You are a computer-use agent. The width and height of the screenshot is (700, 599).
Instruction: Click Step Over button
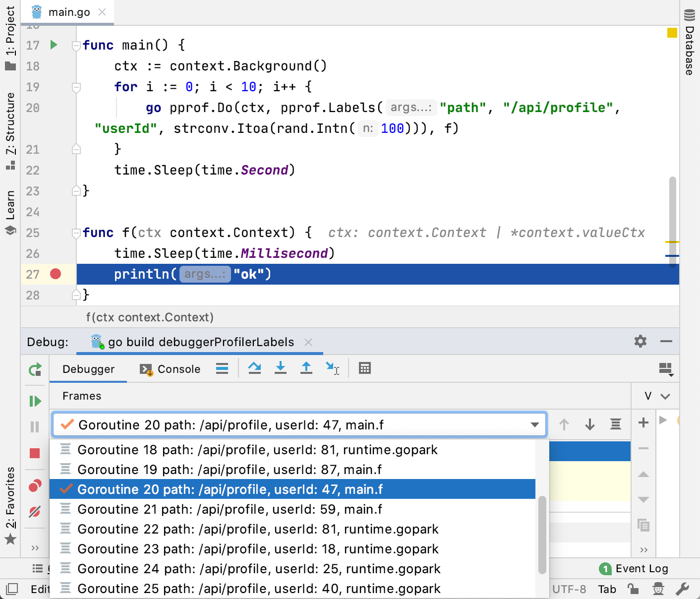[255, 368]
